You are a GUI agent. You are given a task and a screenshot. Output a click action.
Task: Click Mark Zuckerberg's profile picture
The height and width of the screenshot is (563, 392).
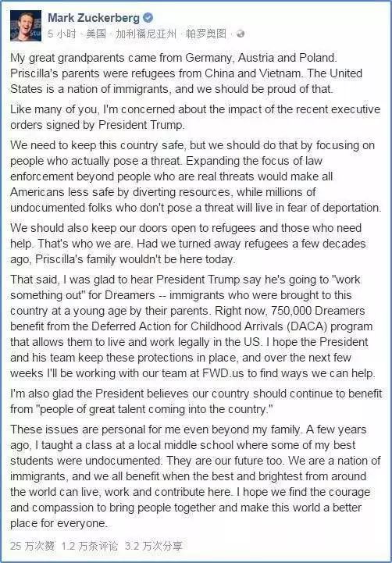[x=26, y=26]
